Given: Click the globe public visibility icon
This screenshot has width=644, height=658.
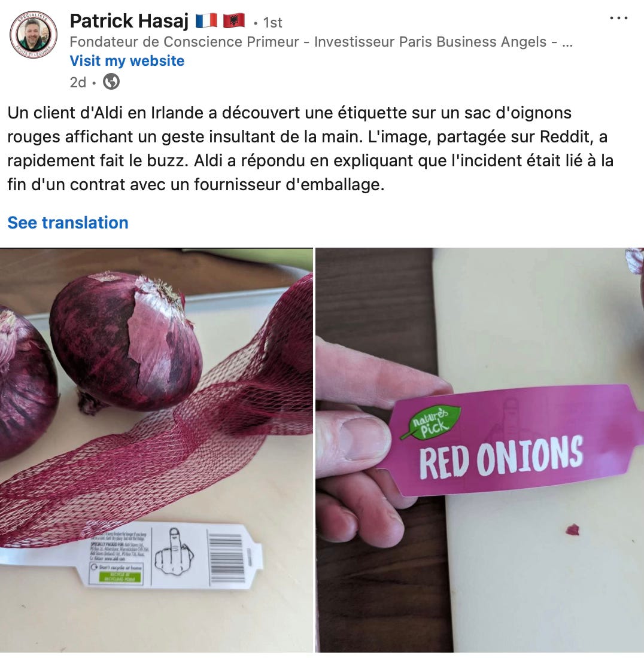Looking at the screenshot, I should click(x=111, y=81).
